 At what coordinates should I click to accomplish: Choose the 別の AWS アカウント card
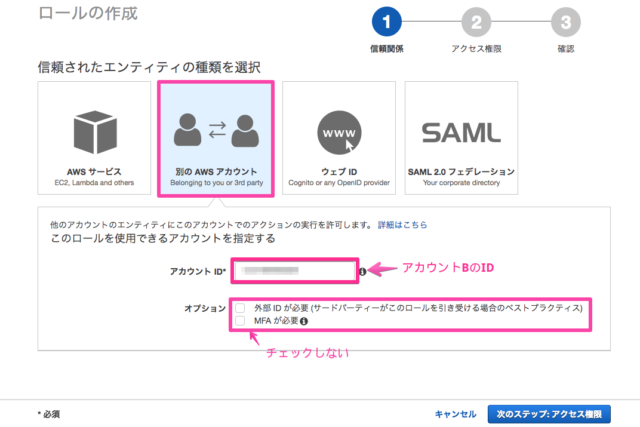(x=216, y=138)
